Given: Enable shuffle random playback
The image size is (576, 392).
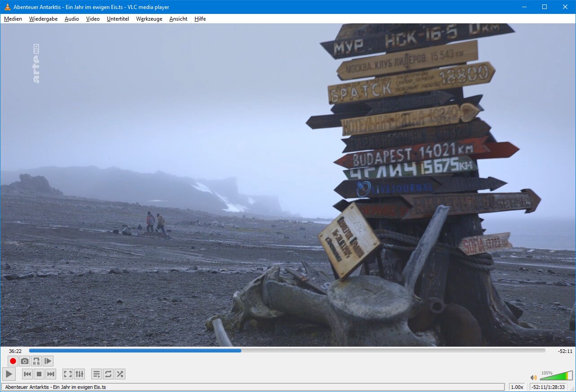Looking at the screenshot, I should coord(120,374).
